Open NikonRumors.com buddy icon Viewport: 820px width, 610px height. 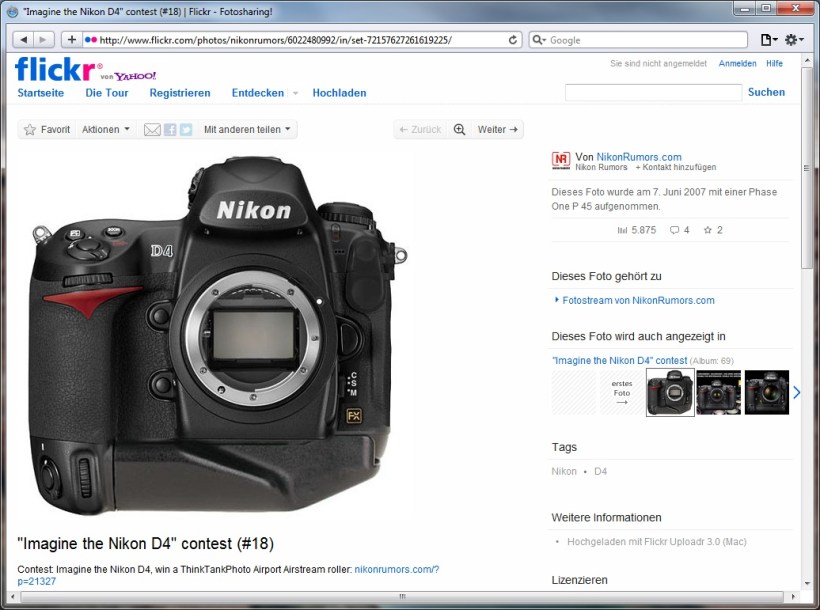coord(560,160)
